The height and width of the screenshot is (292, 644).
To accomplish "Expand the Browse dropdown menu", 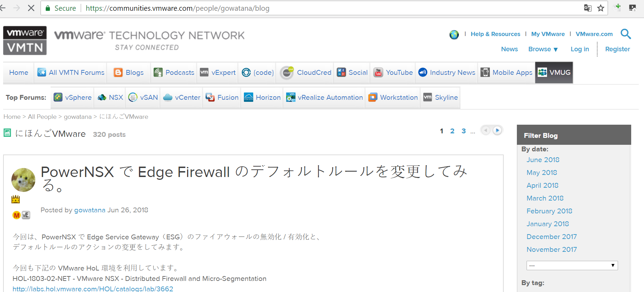I will [543, 49].
